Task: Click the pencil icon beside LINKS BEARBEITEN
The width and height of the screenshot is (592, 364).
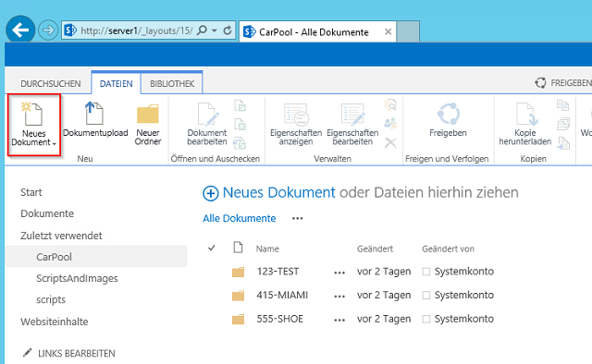Action: pyautogui.click(x=27, y=353)
